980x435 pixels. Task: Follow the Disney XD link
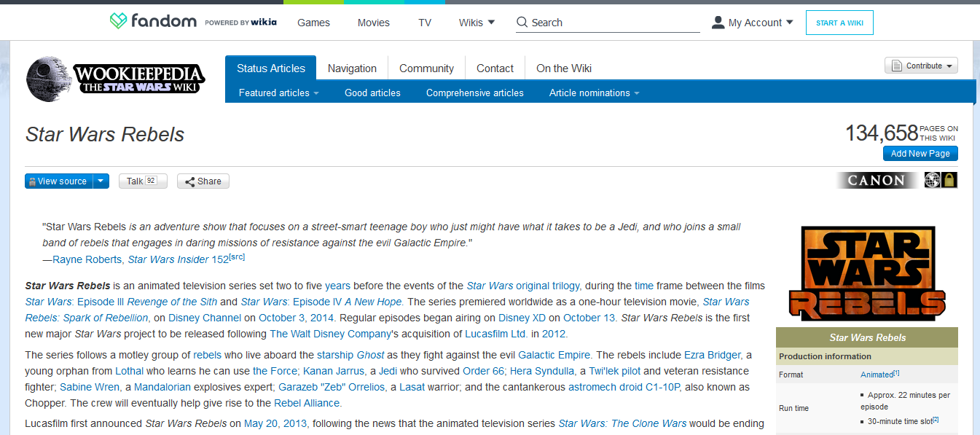(522, 318)
